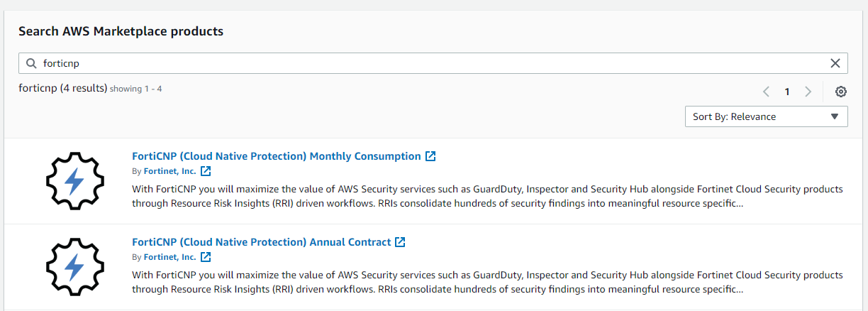
Task: Open FortiCNP Monthly Consumption product link
Action: coord(277,156)
